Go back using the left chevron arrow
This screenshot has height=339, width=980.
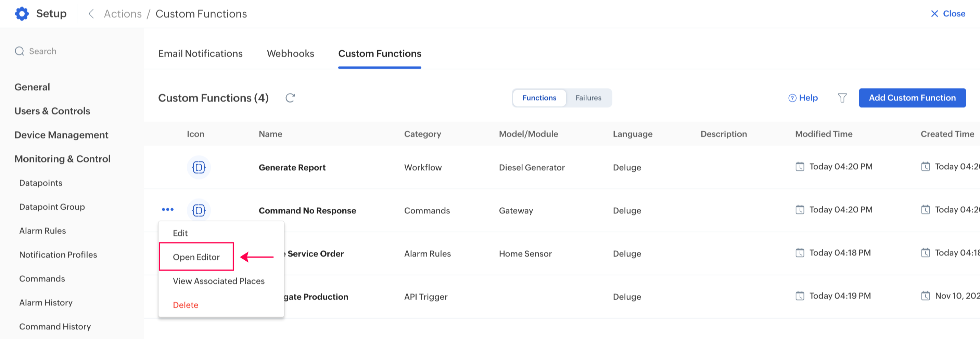[x=91, y=14]
